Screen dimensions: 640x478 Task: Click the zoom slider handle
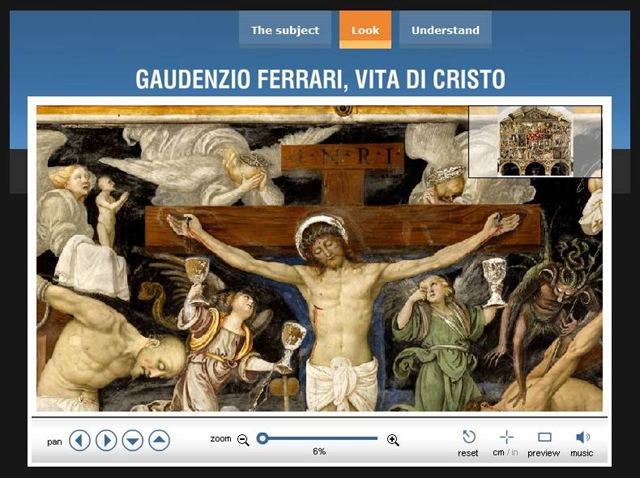click(262, 438)
